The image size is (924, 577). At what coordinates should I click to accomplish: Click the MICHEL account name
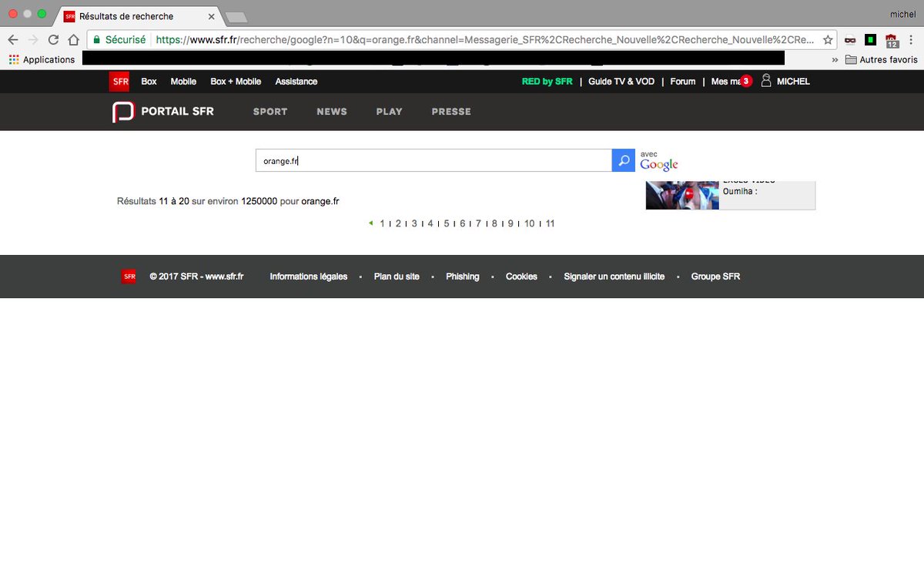point(793,81)
